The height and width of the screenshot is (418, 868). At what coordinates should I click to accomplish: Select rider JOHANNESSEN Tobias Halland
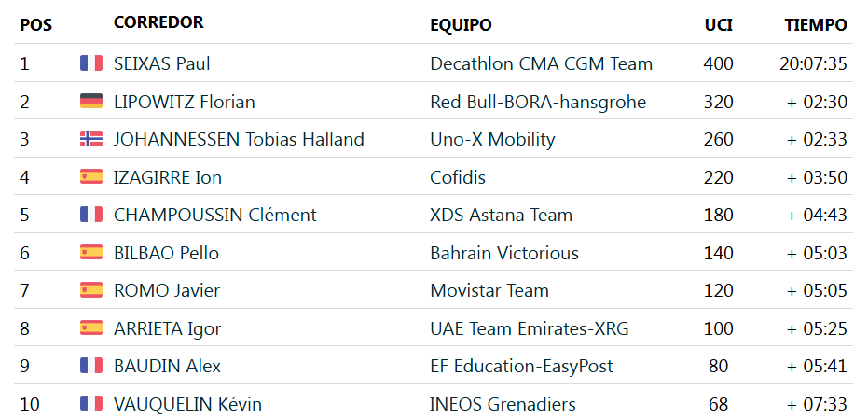(x=239, y=139)
